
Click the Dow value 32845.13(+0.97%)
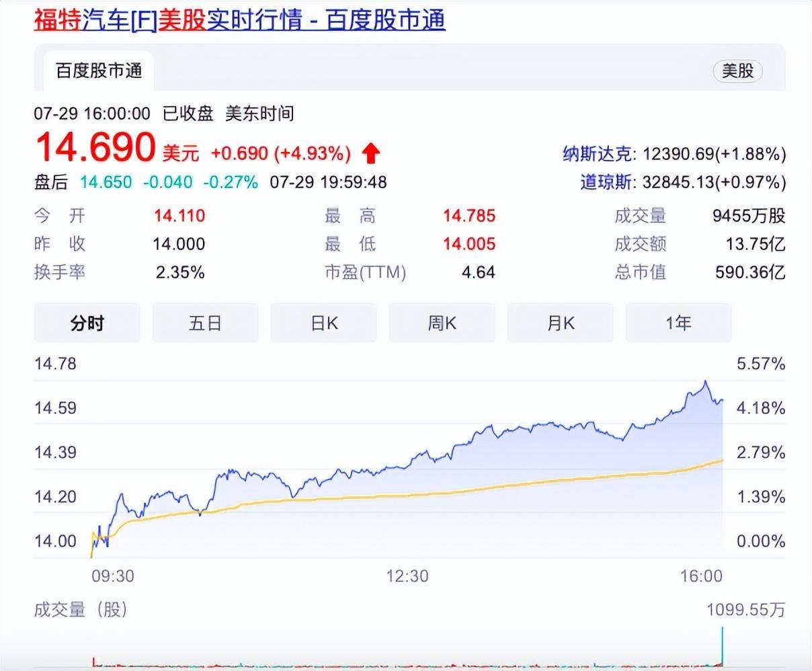714,182
